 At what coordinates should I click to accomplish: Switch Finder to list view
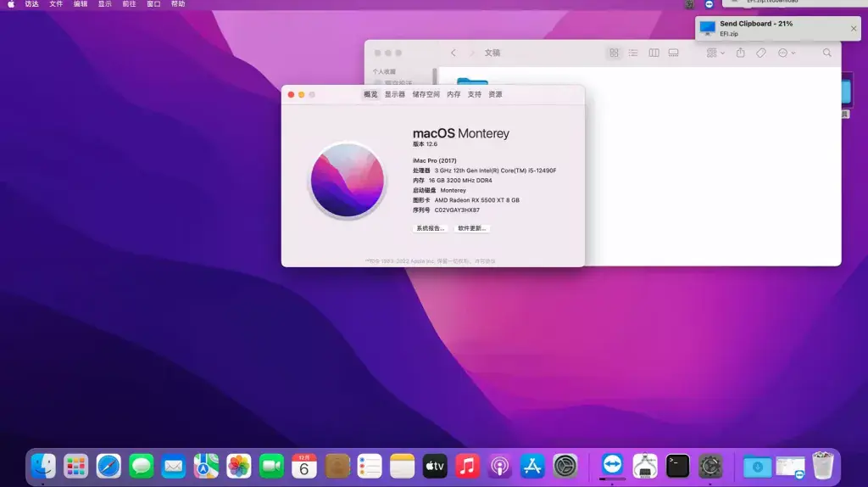tap(633, 53)
